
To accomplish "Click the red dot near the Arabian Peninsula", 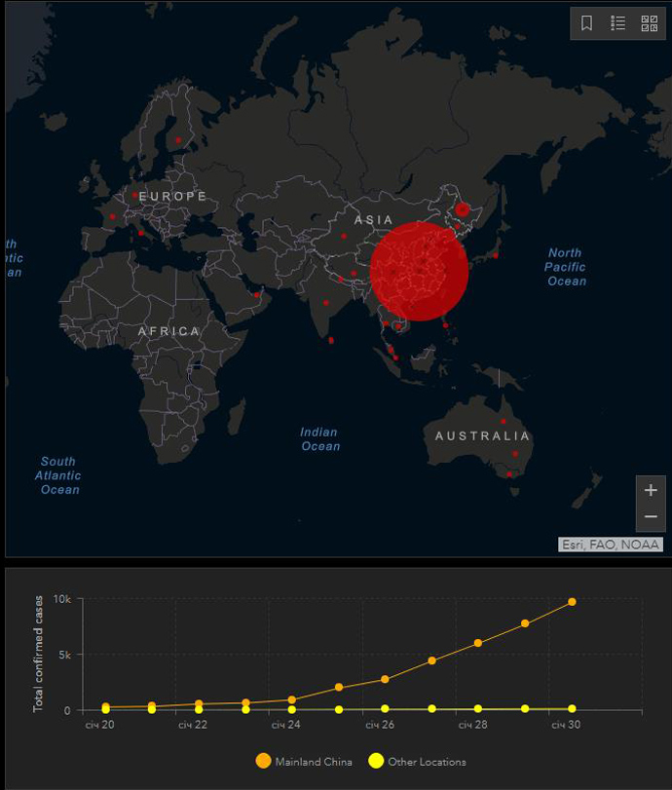I will click(257, 295).
